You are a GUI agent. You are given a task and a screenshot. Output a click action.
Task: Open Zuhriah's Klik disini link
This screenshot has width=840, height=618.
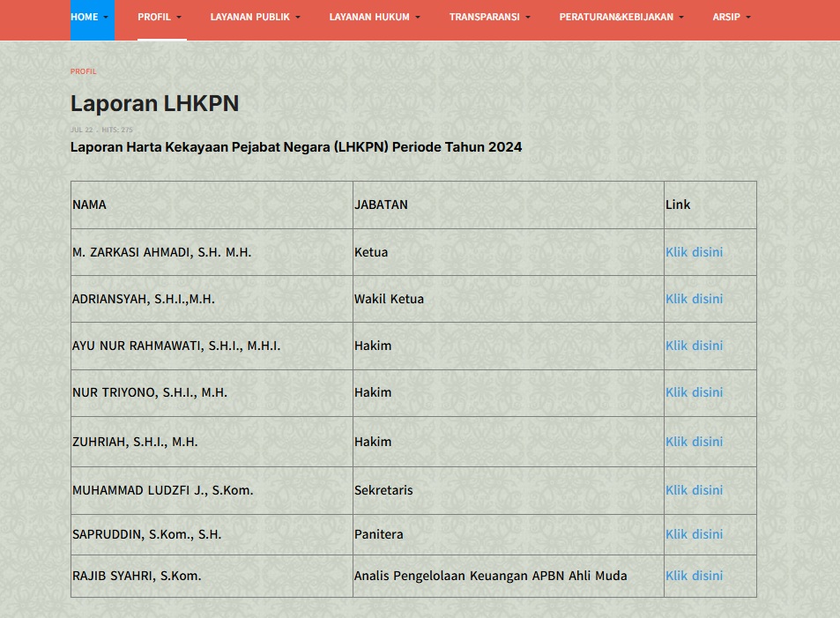(x=694, y=442)
